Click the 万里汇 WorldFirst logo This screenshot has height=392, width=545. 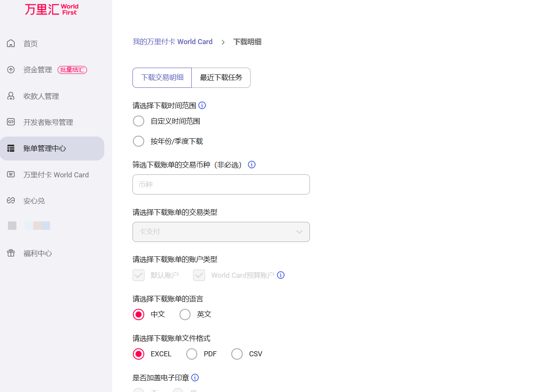(x=51, y=9)
